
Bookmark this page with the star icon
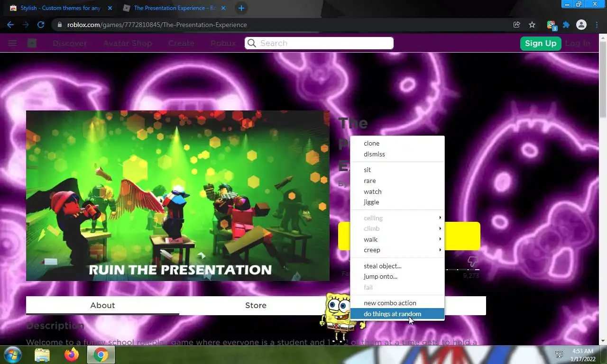(x=532, y=25)
